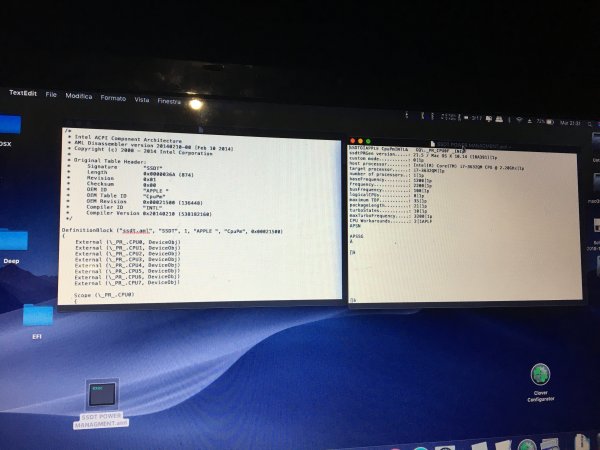This screenshot has width=600, height=450.
Task: Select the EFI folder on desktop
Action: click(x=38, y=321)
